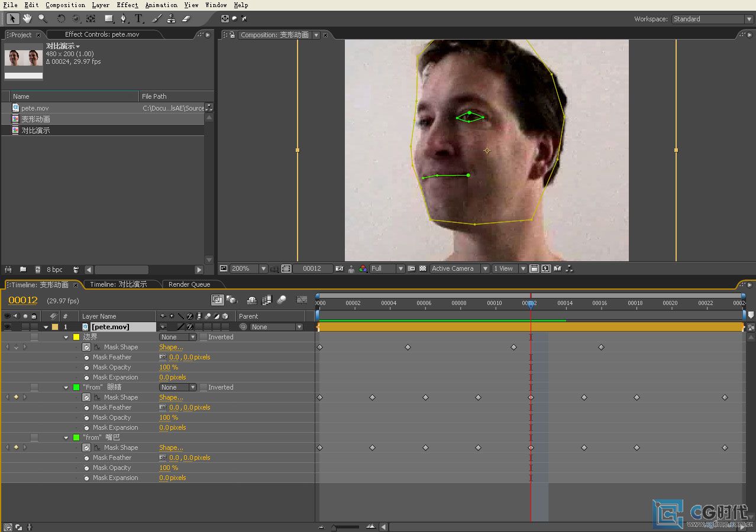
Task: Toggle stopwatch for 边界 Mask Shape
Action: [86, 347]
